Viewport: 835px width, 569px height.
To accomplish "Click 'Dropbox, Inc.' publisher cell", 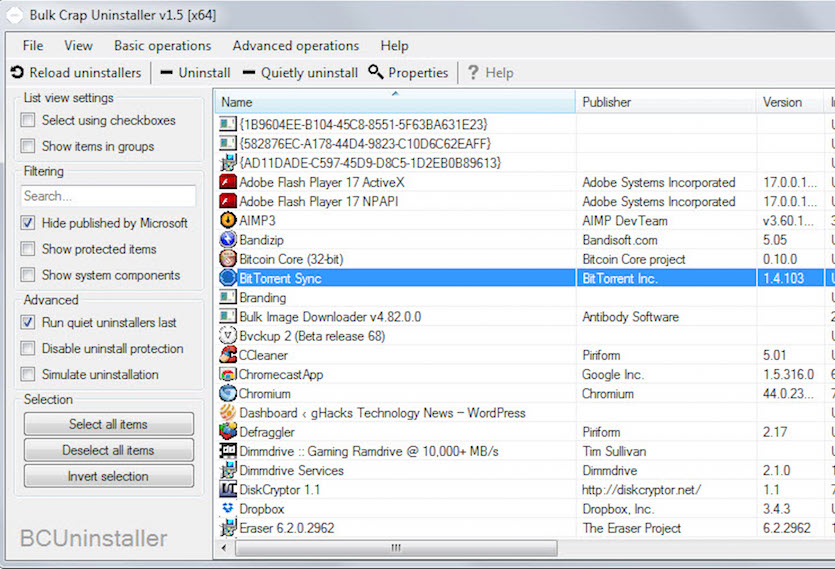I will click(618, 508).
